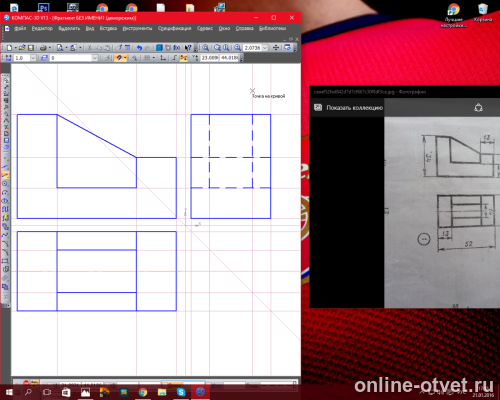Screen dimensions: 500x400
Task: Click the X coordinate field 23.009
Action: (209, 58)
